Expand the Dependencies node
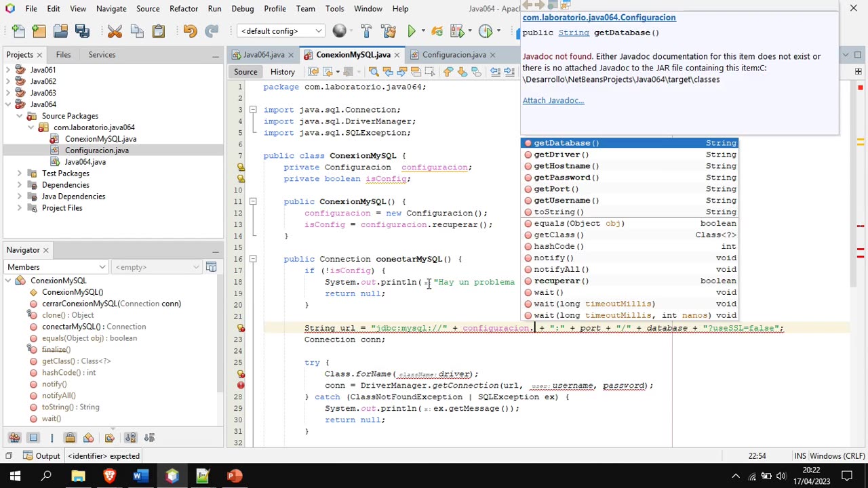The image size is (868, 488). pyautogui.click(x=19, y=185)
